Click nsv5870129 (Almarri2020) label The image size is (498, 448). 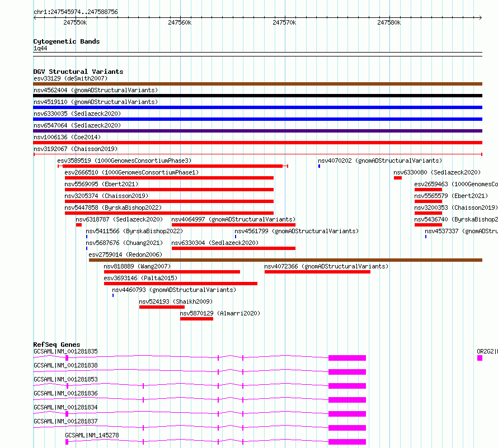[220, 313]
